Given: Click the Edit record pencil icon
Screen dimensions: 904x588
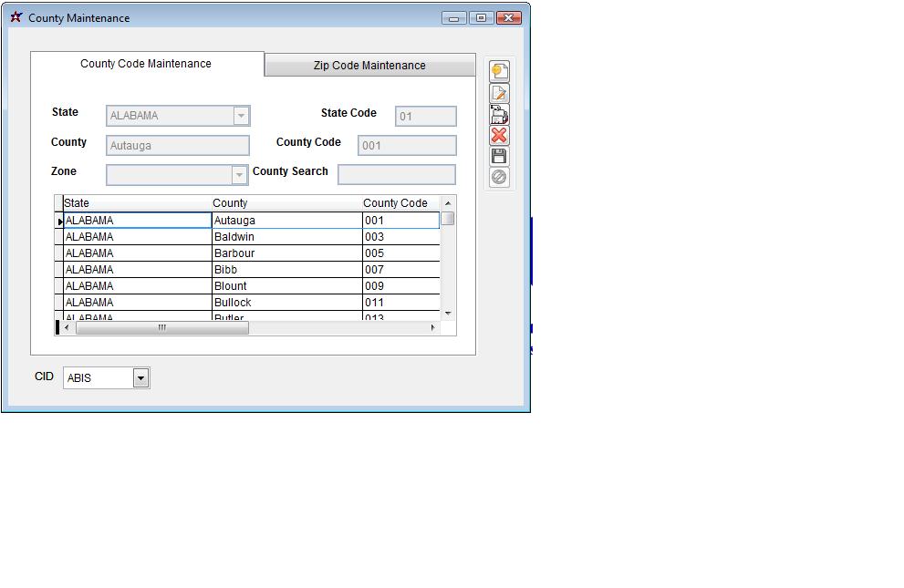Looking at the screenshot, I should click(x=499, y=93).
